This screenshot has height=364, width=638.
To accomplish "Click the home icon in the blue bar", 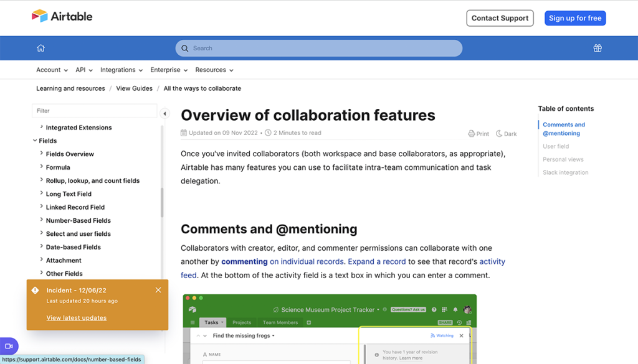I will 40,48.
